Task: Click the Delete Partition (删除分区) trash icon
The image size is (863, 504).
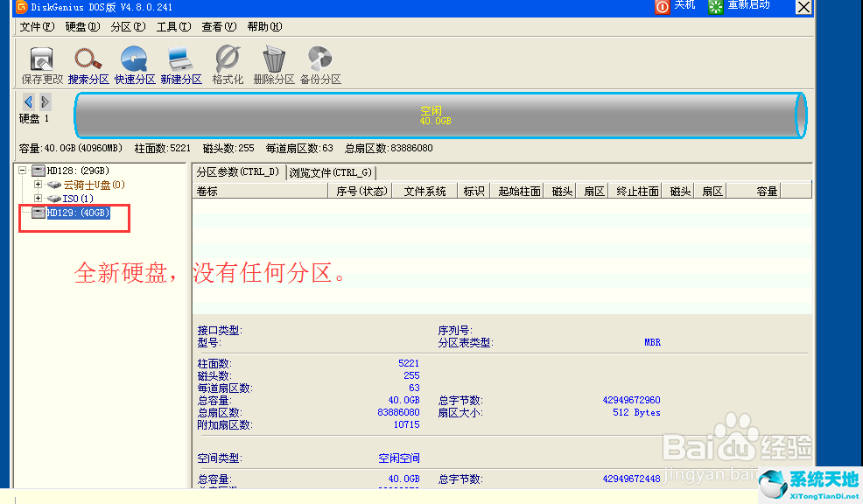Action: 274,64
